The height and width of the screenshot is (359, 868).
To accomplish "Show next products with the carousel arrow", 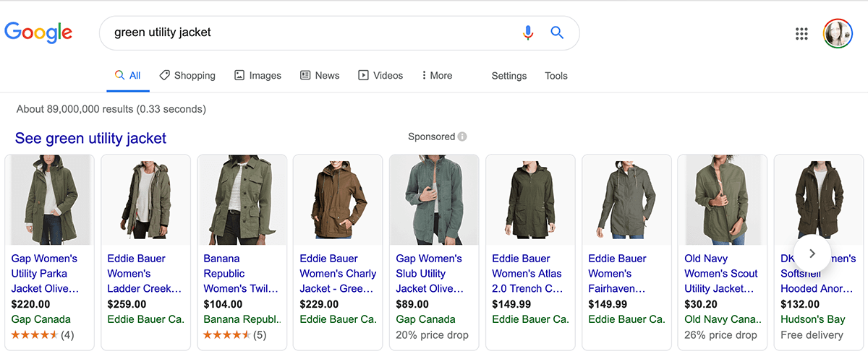I will coord(812,254).
